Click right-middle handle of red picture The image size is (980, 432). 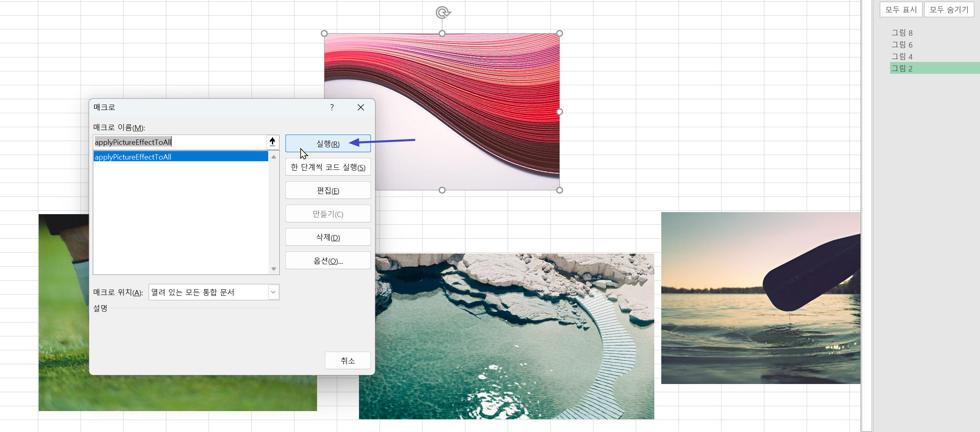point(559,112)
